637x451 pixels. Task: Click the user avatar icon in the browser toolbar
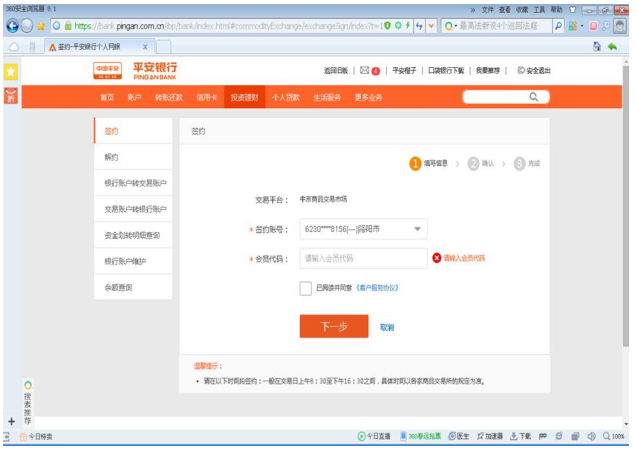(x=620, y=26)
